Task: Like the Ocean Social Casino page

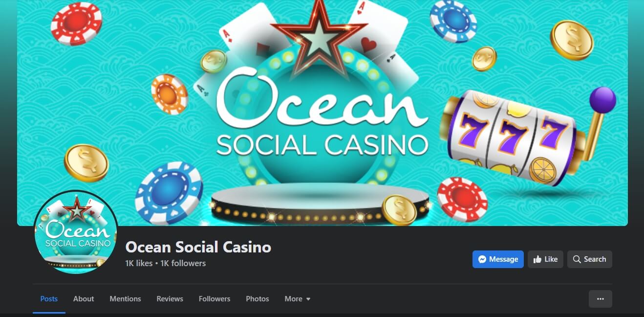Action: coord(545,259)
